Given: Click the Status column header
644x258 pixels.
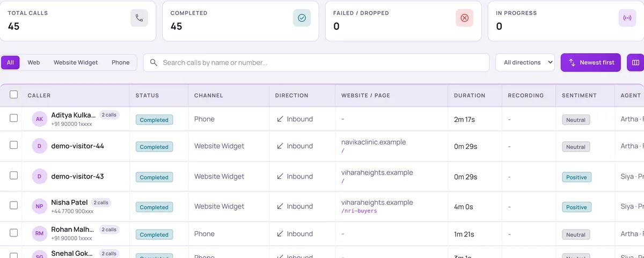Looking at the screenshot, I should 147,95.
